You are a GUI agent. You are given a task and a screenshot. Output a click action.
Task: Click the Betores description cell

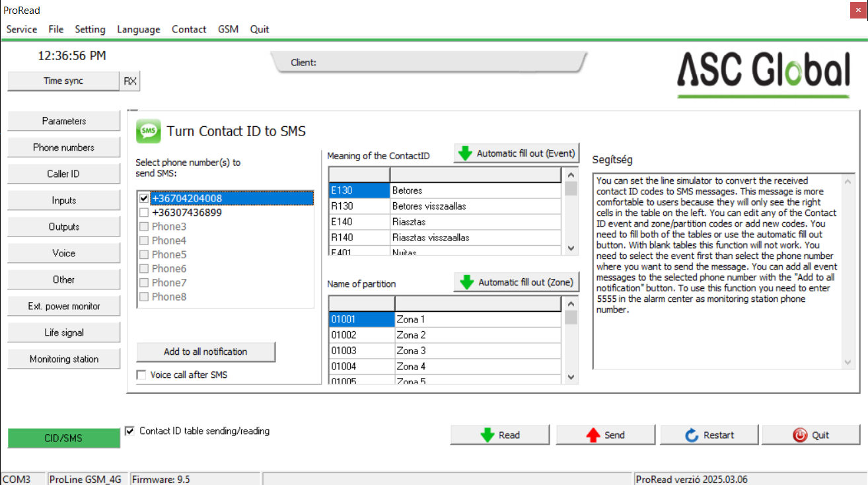[x=475, y=190]
